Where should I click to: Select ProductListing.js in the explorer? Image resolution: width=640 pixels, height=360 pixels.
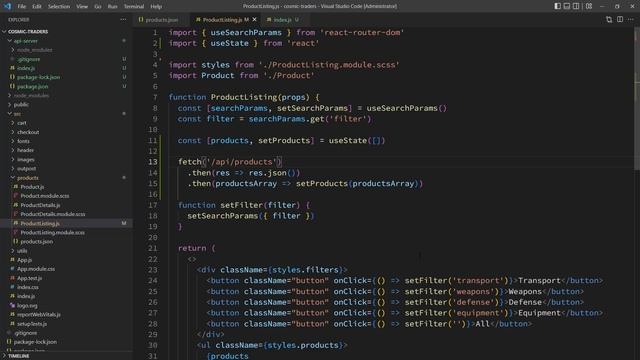coord(40,223)
